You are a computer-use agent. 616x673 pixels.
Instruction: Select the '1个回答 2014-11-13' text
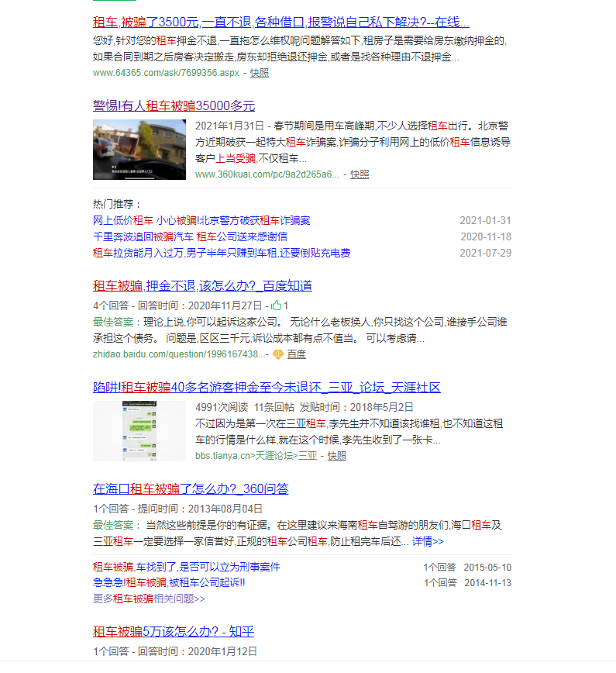click(x=467, y=583)
